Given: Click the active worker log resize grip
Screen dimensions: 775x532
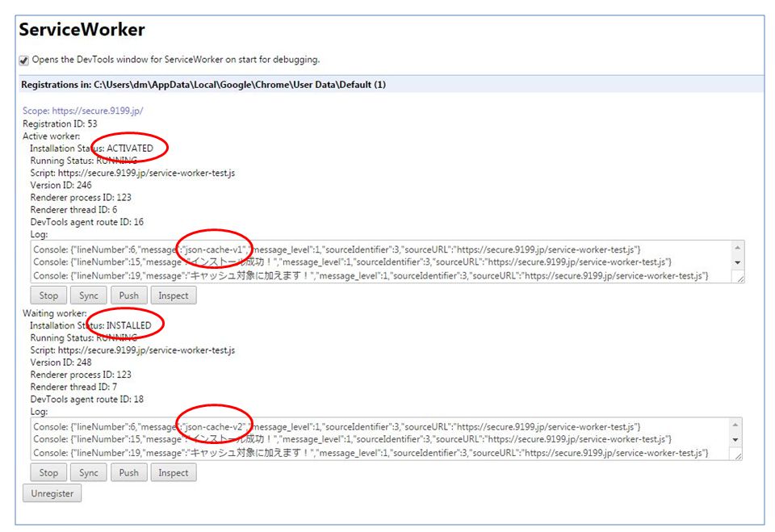Looking at the screenshot, I should tap(740, 279).
